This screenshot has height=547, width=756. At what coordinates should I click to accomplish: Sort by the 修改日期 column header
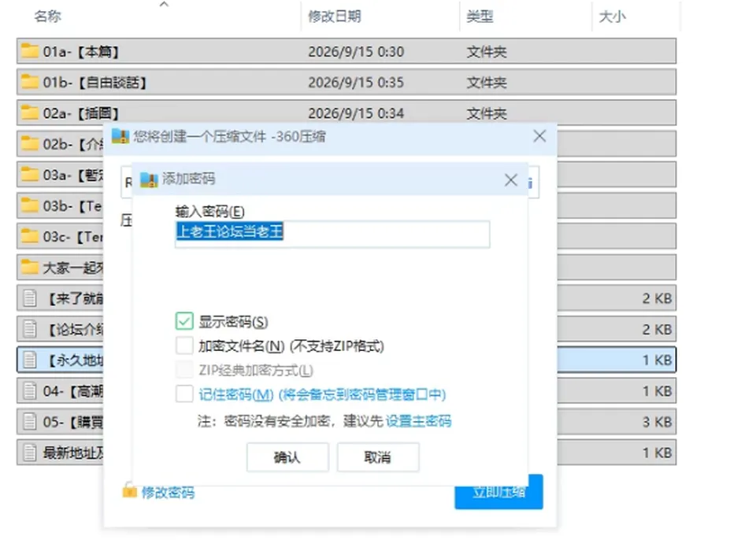click(x=335, y=17)
